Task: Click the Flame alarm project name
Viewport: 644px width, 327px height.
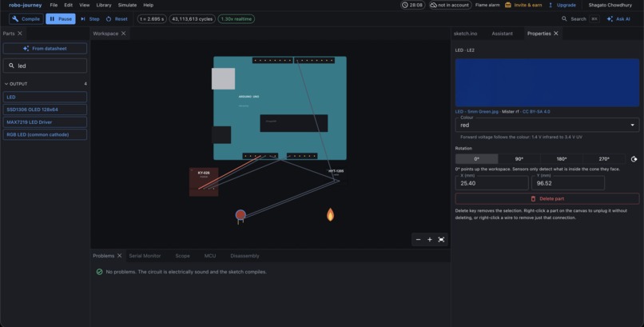Action: click(x=487, y=5)
